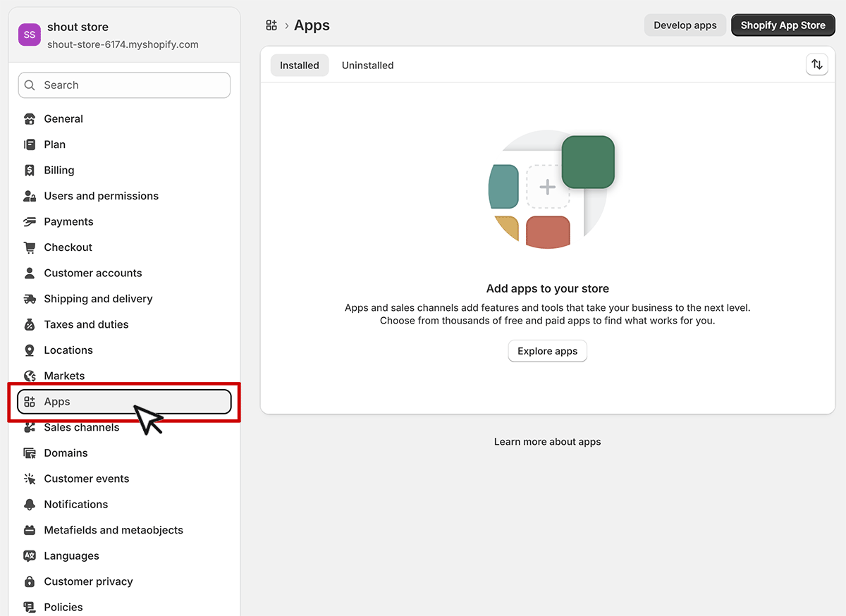Select the Customer privacy lock icon
The width and height of the screenshot is (846, 616).
(28, 581)
